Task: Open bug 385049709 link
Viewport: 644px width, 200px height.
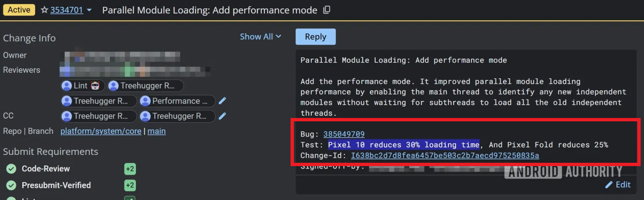Action: [344, 134]
